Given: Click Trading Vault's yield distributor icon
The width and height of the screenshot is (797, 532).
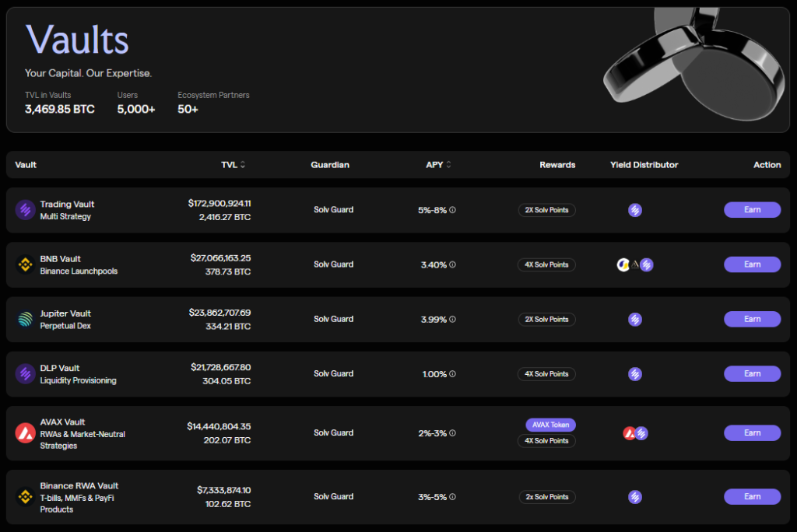Looking at the screenshot, I should [635, 210].
